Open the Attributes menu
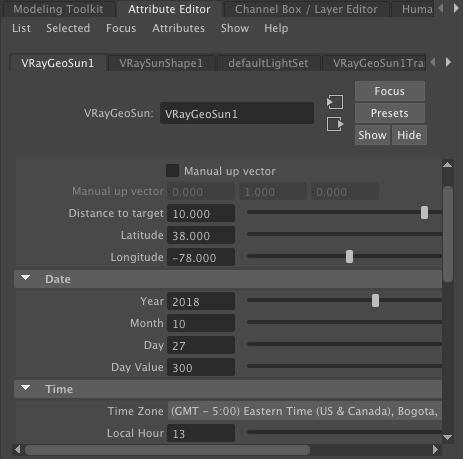Image resolution: width=463 pixels, height=459 pixels. pyautogui.click(x=178, y=28)
